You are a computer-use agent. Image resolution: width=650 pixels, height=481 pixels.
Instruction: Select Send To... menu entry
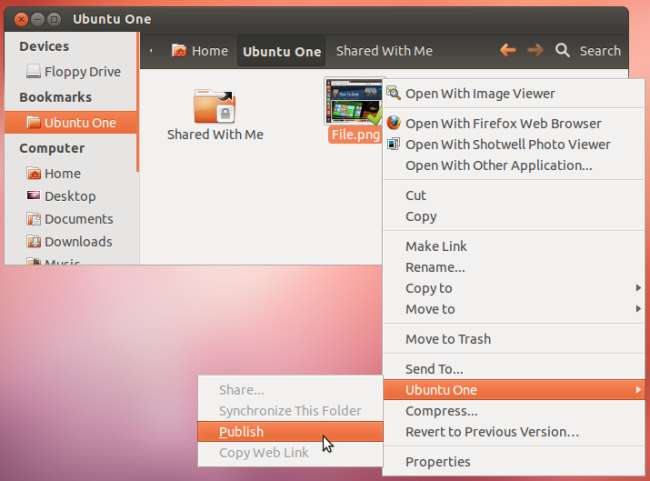[514, 369]
